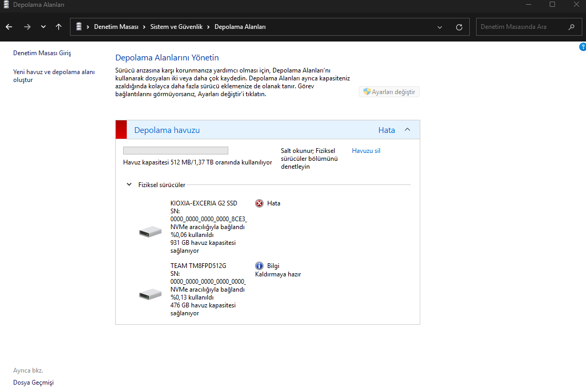Select Sistem ve Güvenlik breadcrumb
586x392 pixels.
click(176, 27)
